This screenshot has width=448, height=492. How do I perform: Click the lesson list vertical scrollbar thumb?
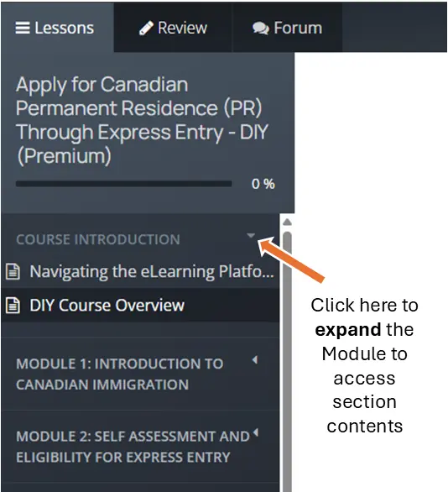coord(287,361)
